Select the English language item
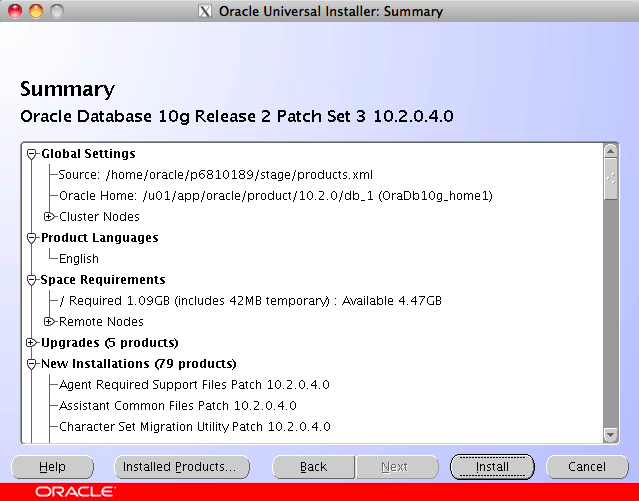639x501 pixels. click(x=79, y=259)
